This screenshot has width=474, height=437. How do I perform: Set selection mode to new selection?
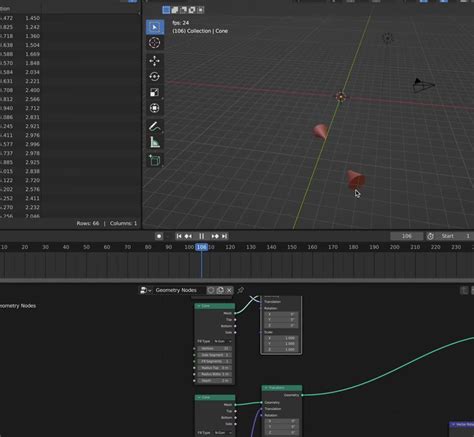point(166,10)
